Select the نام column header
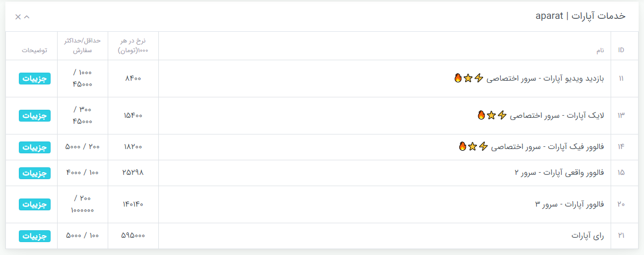The width and height of the screenshot is (644, 255). pyautogui.click(x=600, y=51)
